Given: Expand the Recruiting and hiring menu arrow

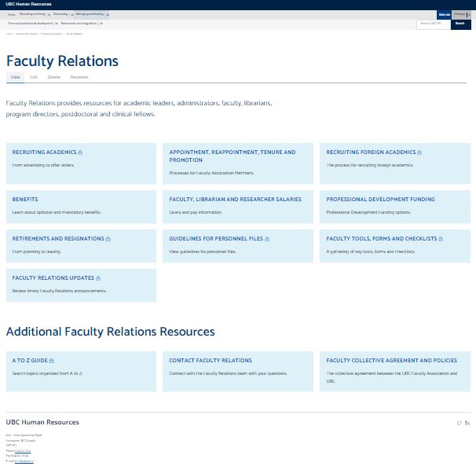Looking at the screenshot, I should click(x=49, y=15).
